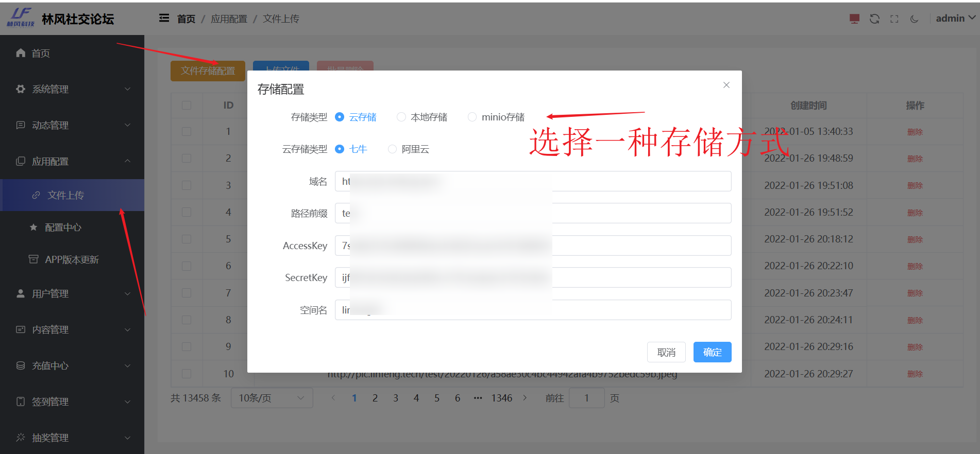Toggle the sidebar hamburger menu icon
The width and height of the screenshot is (980, 454).
[164, 18]
